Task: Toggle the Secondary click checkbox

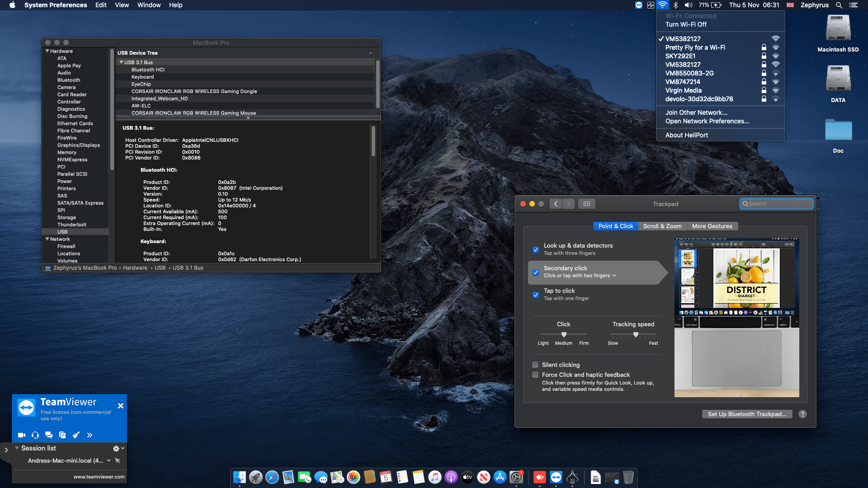Action: [536, 272]
